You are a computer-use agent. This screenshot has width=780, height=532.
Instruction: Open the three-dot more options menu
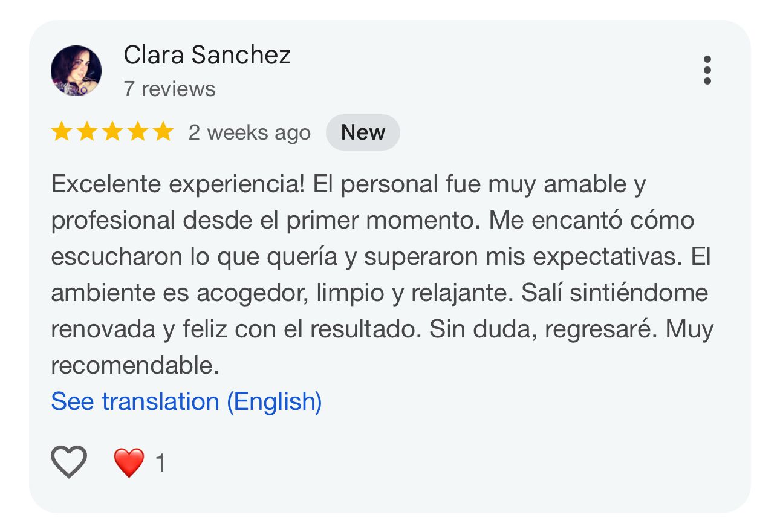(x=707, y=71)
